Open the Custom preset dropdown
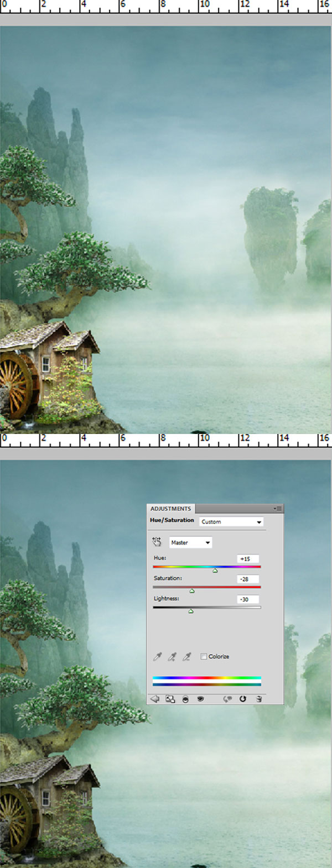This screenshot has height=868, width=332. tap(231, 521)
